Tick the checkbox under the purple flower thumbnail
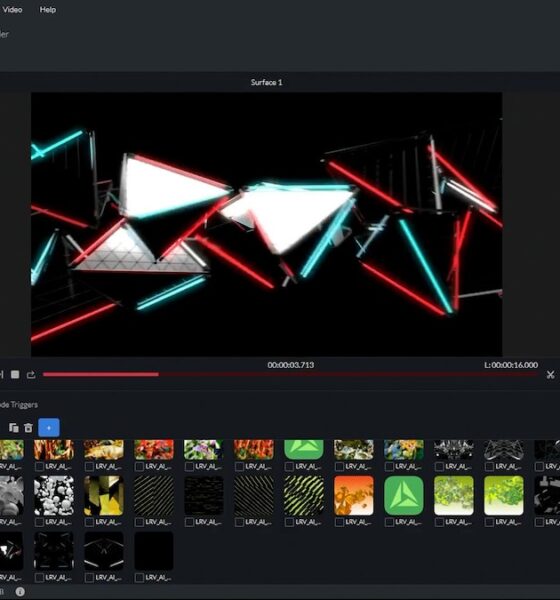The width and height of the screenshot is (560, 600). 189,466
